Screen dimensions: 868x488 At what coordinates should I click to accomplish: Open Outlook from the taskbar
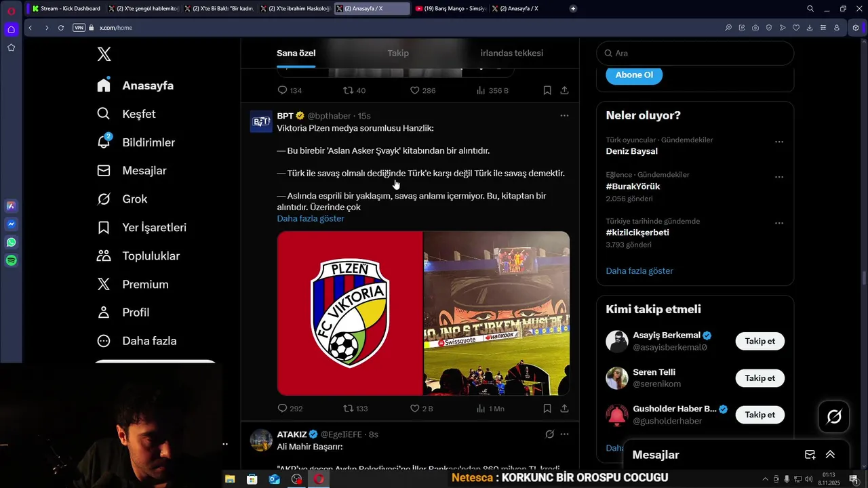(274, 479)
